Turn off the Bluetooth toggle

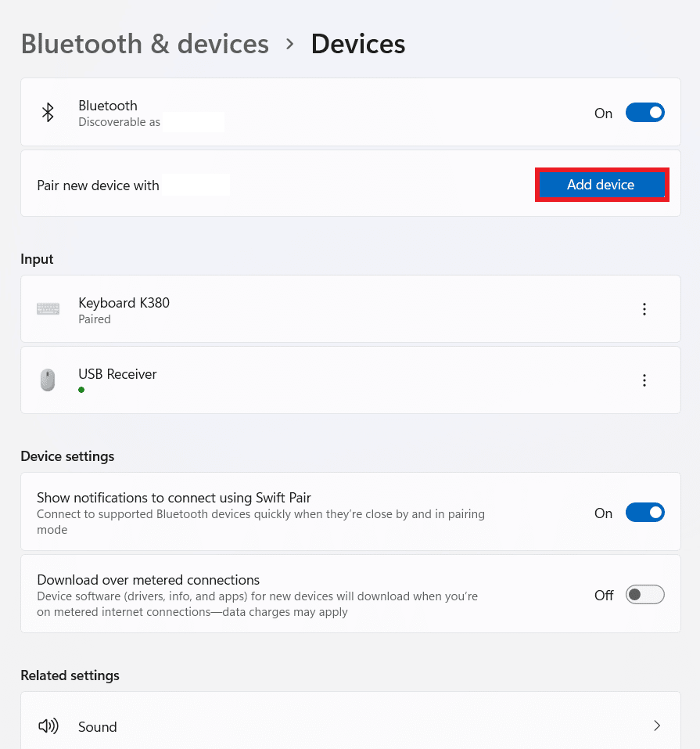coord(644,113)
